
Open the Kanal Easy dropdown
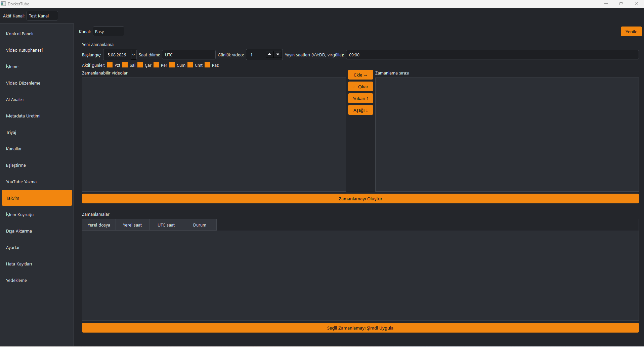point(109,32)
